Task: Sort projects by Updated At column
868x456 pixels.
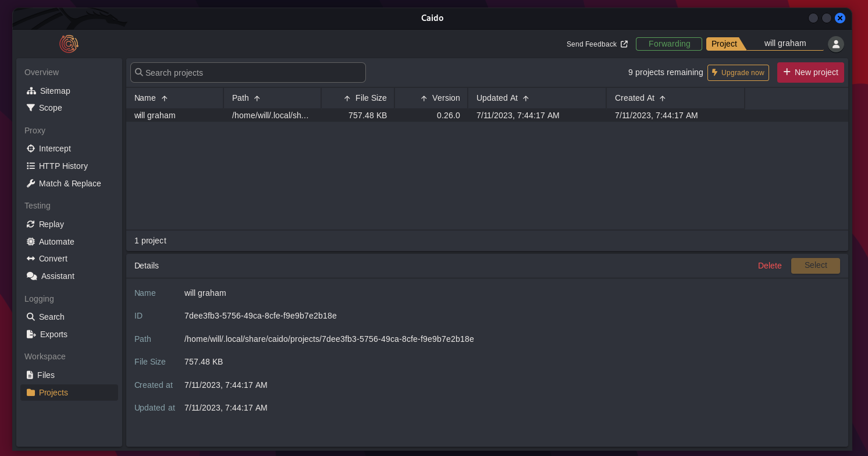Action: coord(537,98)
